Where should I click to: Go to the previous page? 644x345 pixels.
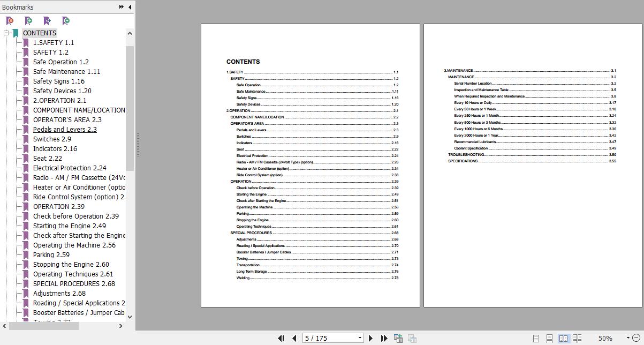coord(294,338)
